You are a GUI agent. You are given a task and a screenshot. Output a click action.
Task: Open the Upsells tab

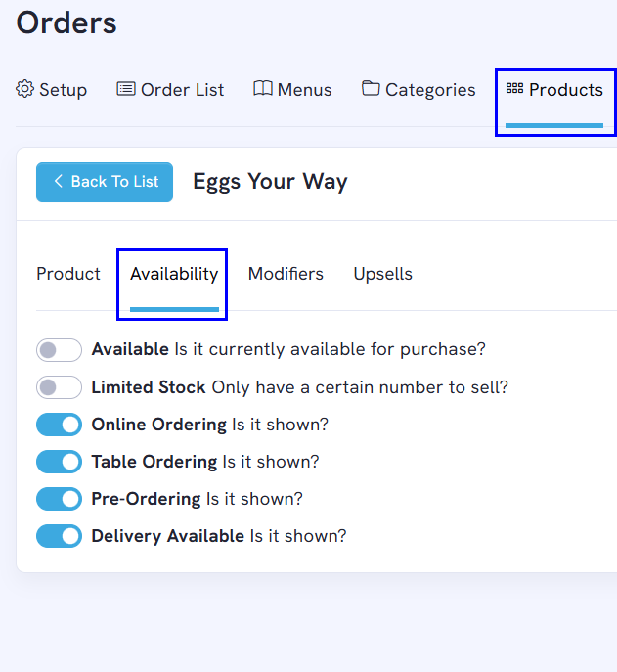(382, 274)
